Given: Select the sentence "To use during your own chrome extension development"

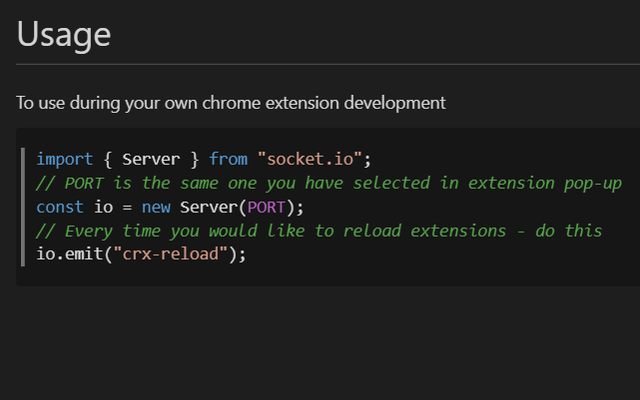Looking at the screenshot, I should coord(231,103).
